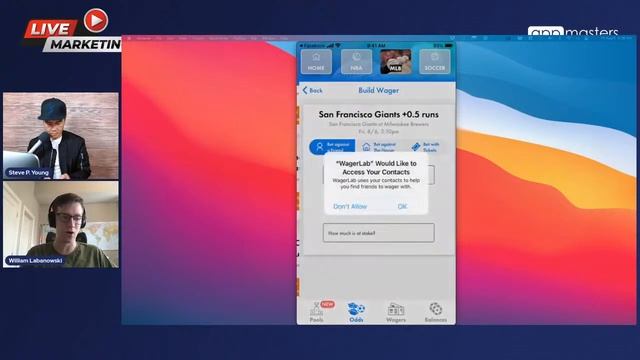This screenshot has height=360, width=640.
Task: Switch to the Pools bottom tab
Action: click(x=316, y=312)
